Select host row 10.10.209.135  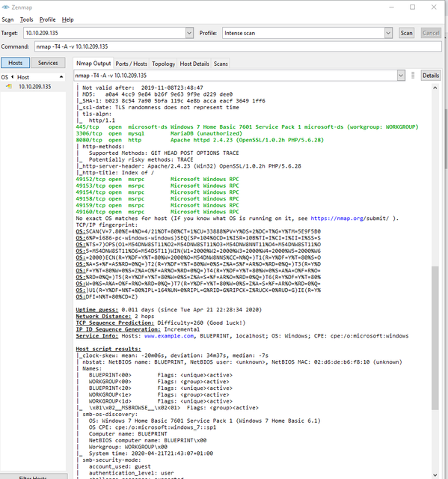point(33,87)
